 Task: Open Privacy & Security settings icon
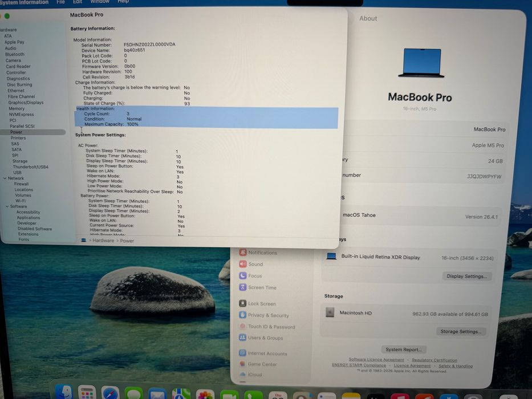coord(242,315)
